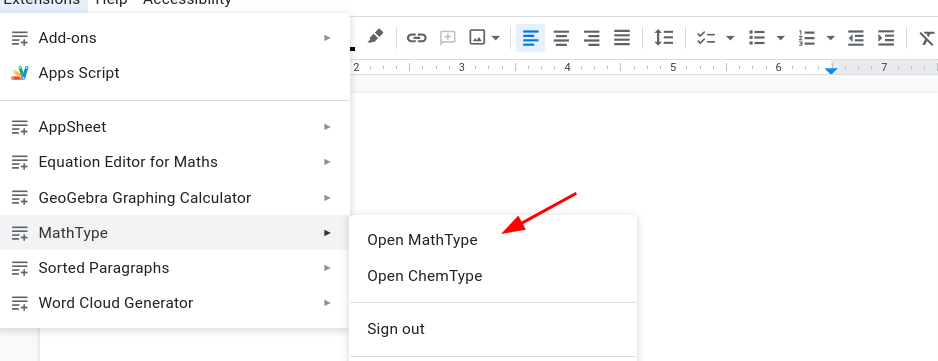Click Open ChemType in the submenu
This screenshot has height=361, width=938.
[x=494, y=276]
